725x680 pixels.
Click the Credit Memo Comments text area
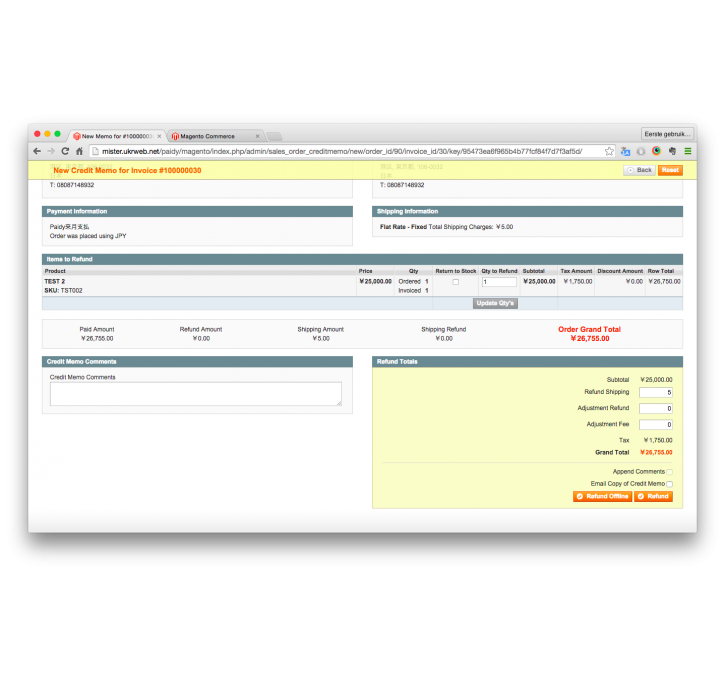tap(196, 394)
